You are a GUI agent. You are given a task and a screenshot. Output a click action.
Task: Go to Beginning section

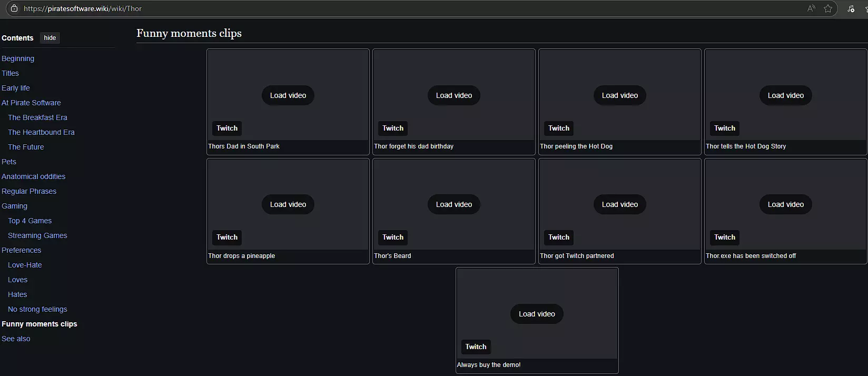click(18, 58)
